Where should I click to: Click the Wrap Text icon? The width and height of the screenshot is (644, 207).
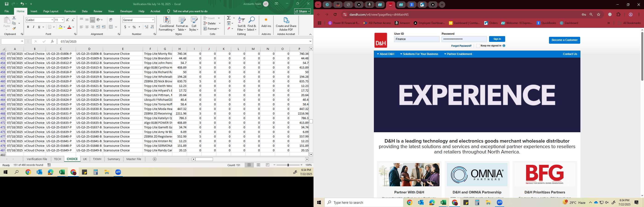point(111,20)
